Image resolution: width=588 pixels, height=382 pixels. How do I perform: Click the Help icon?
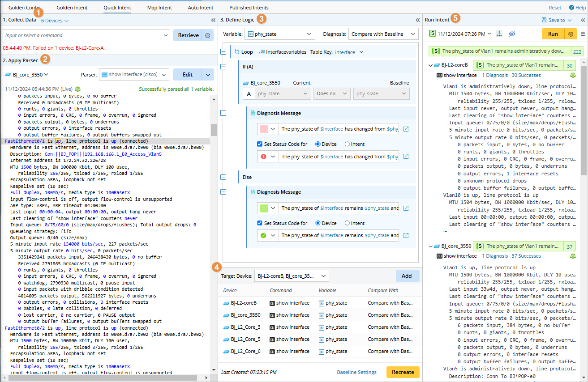click(x=571, y=8)
